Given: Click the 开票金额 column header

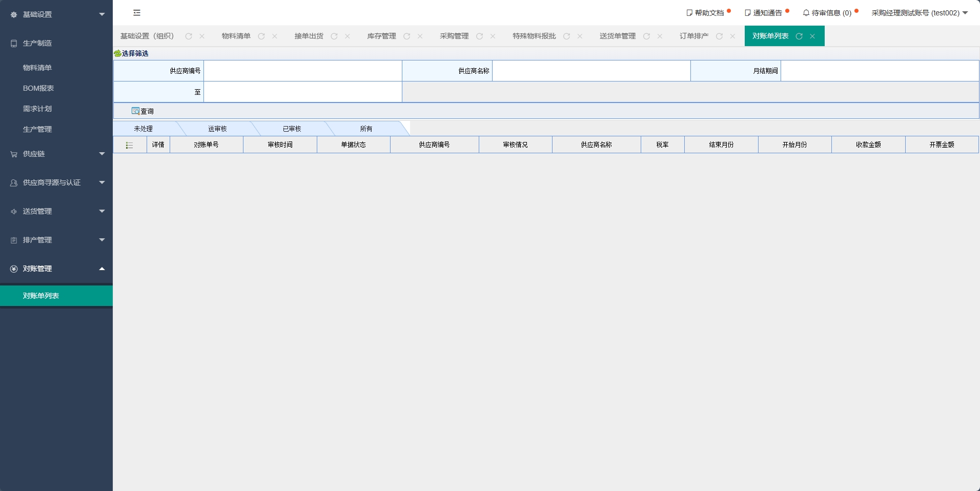Looking at the screenshot, I should 942,145.
